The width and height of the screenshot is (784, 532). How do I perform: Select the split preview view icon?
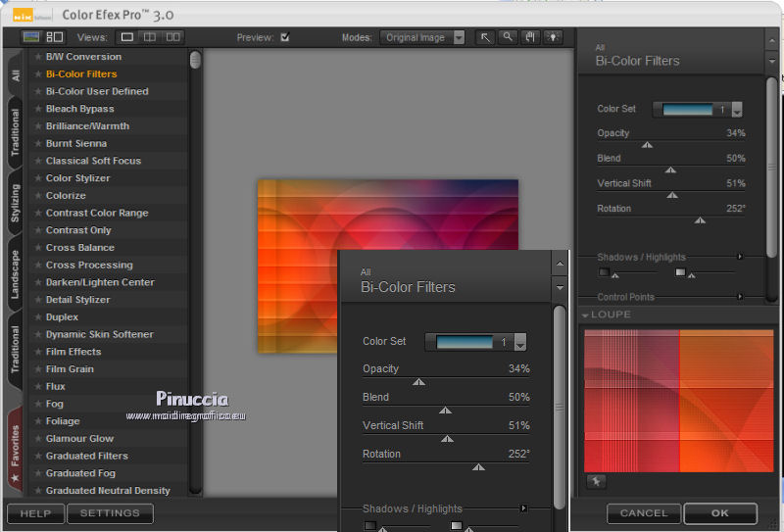point(150,37)
